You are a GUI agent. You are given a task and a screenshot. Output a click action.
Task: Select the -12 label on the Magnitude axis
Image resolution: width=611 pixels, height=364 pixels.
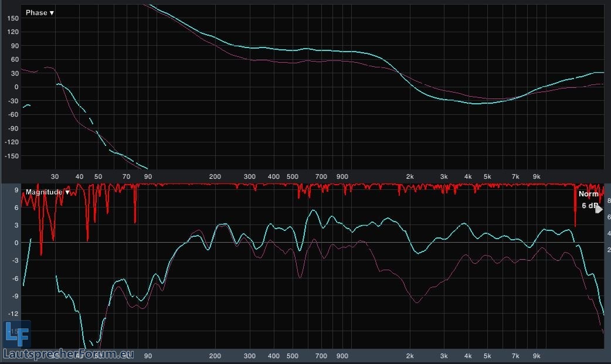pos(13,314)
